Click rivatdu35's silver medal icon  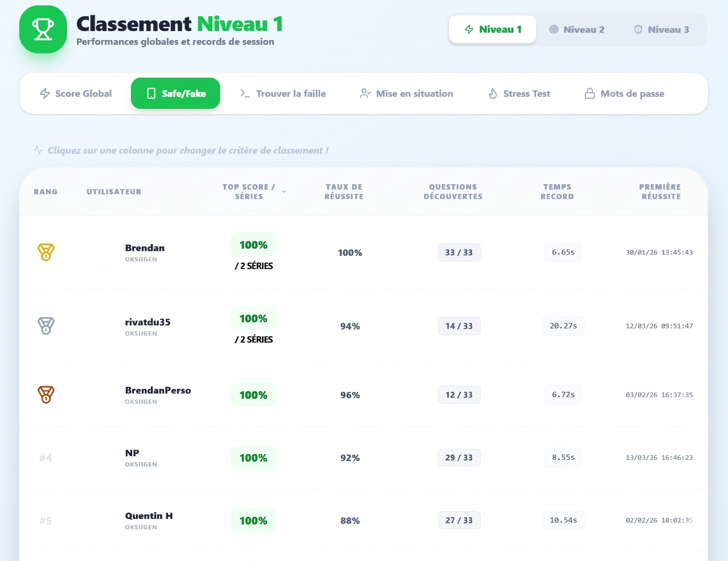tap(46, 325)
